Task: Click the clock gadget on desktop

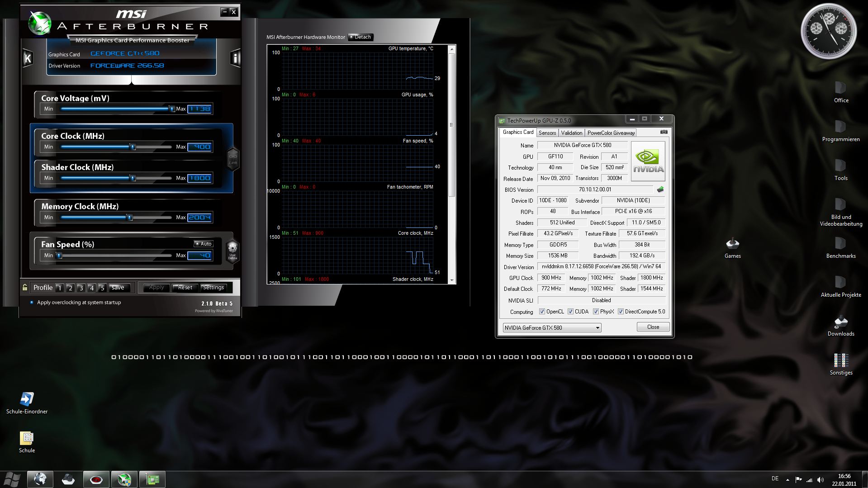Action: point(829,32)
